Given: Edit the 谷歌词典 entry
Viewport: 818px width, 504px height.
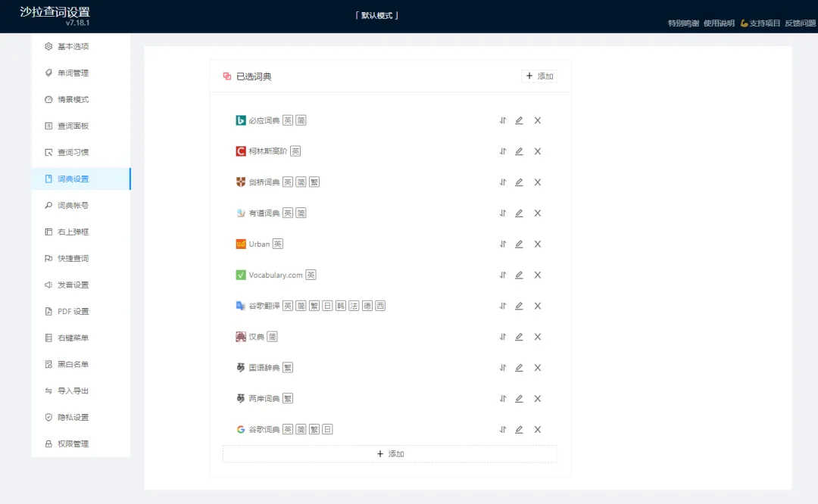Looking at the screenshot, I should click(519, 430).
